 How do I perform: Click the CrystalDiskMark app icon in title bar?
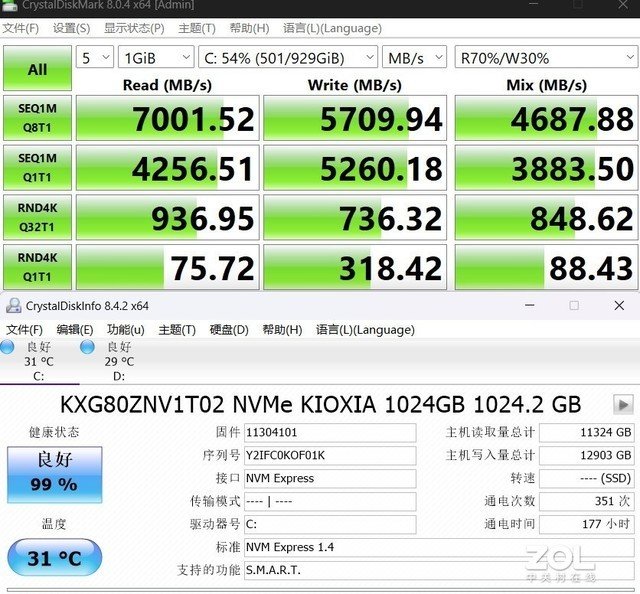click(x=10, y=5)
